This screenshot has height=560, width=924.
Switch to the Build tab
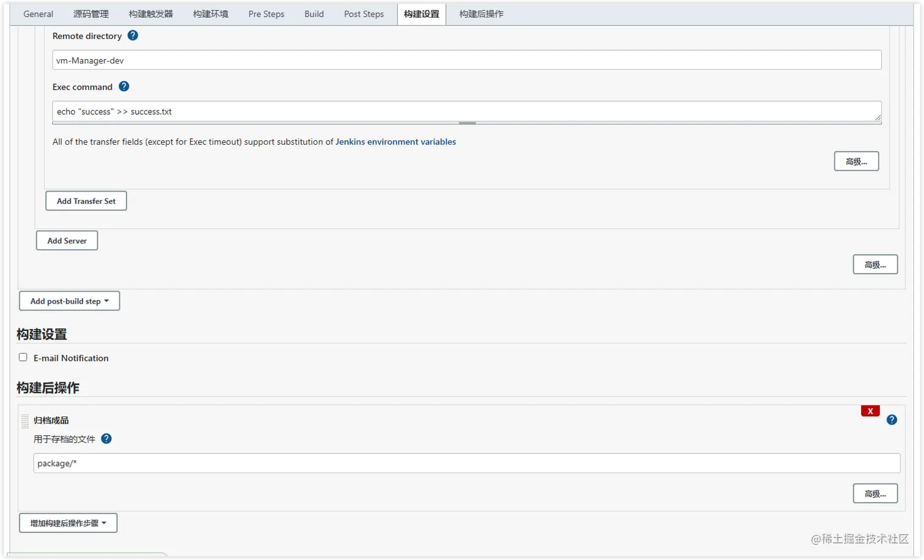click(314, 14)
